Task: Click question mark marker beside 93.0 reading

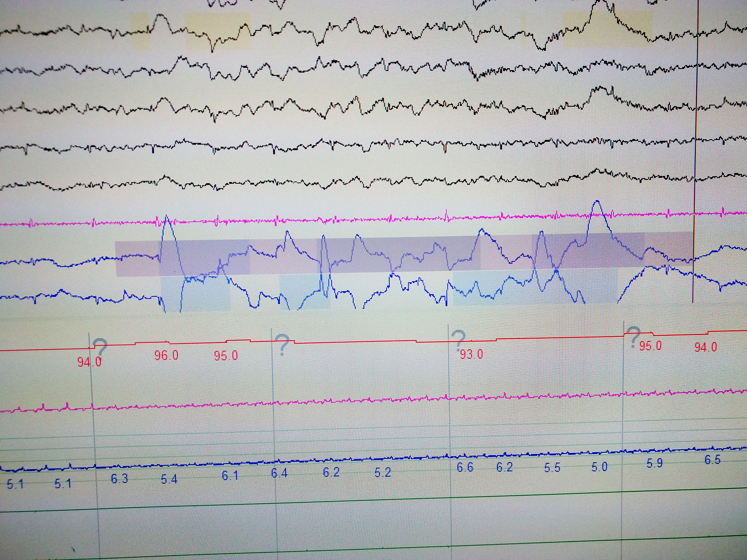Action: [x=459, y=339]
